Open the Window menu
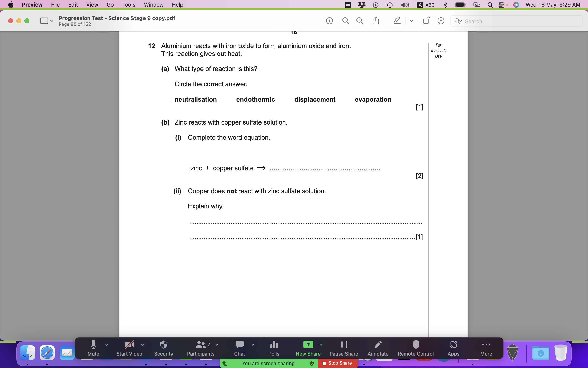Screen dimensions: 588x368 (x=154, y=5)
